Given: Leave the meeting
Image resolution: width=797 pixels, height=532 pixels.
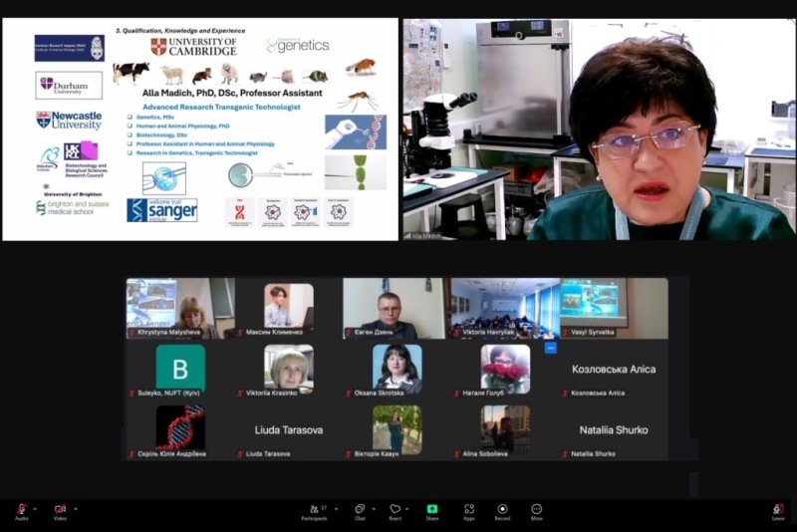Looking at the screenshot, I should tap(778, 512).
